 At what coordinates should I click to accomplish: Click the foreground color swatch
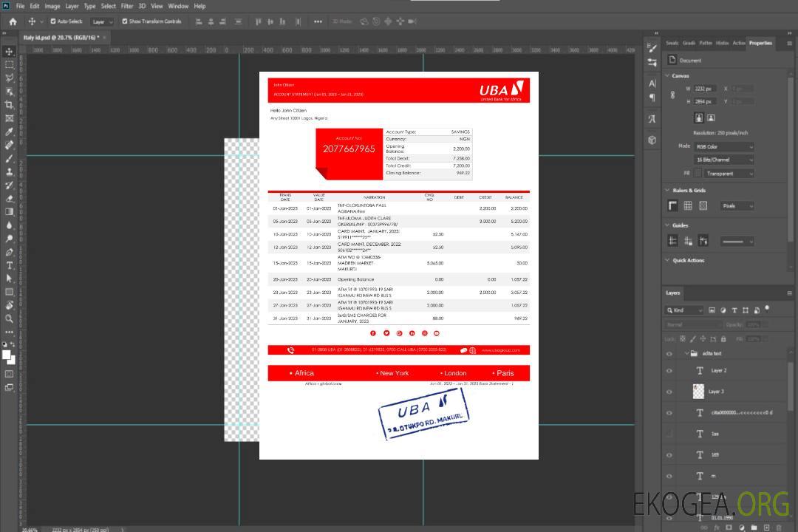click(x=7, y=355)
